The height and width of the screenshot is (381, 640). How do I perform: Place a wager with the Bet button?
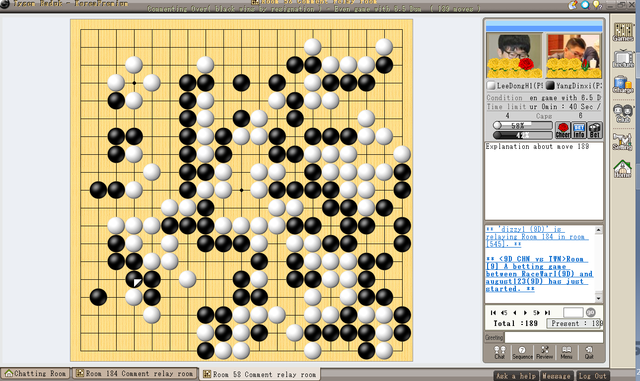click(x=595, y=130)
